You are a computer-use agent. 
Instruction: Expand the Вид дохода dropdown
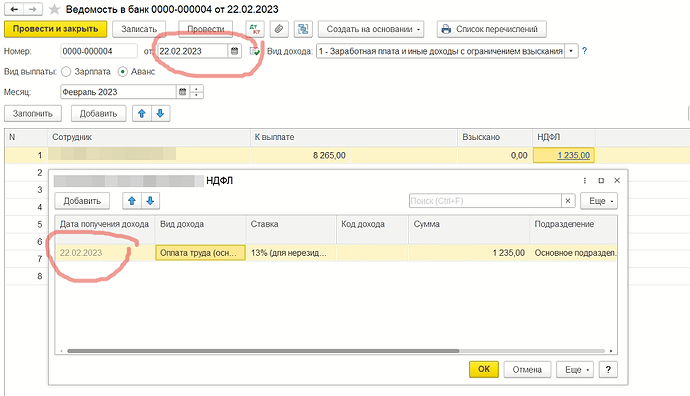571,51
